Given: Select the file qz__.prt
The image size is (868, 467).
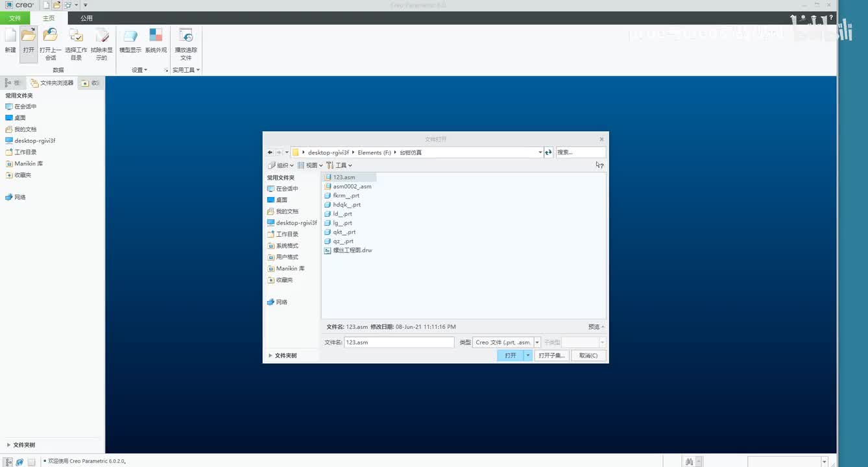Looking at the screenshot, I should (x=339, y=241).
